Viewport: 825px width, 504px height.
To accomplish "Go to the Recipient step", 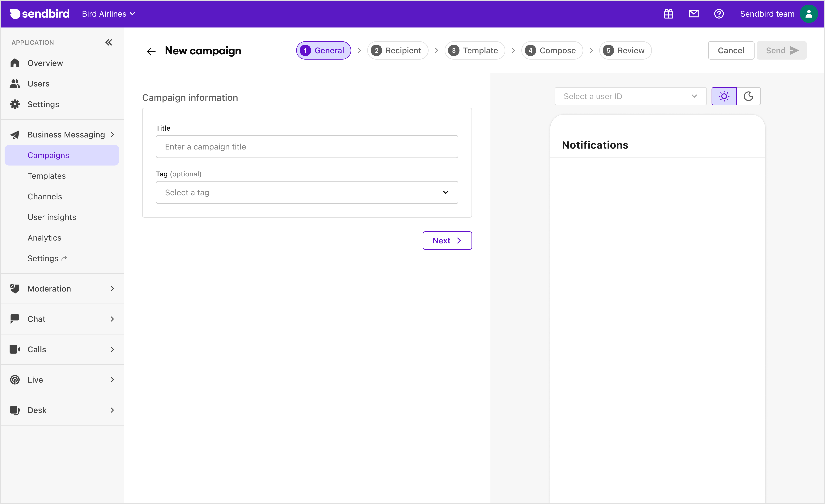I will (x=397, y=51).
